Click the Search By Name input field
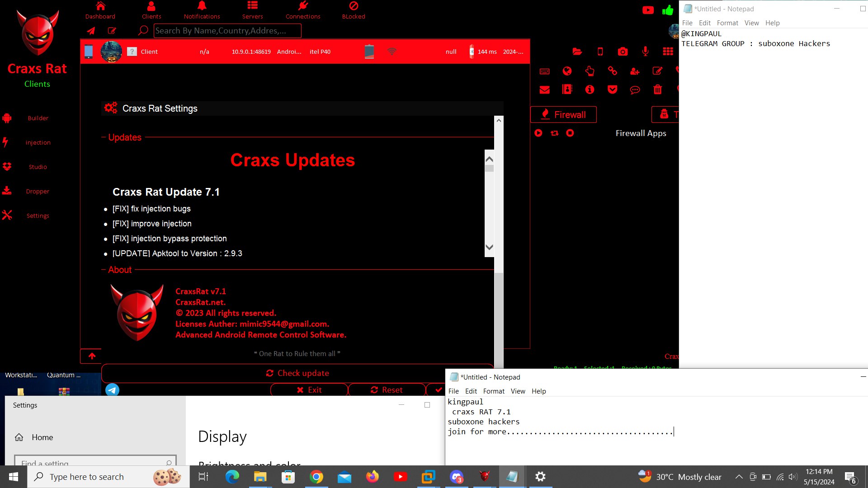Image resolution: width=868 pixels, height=488 pixels. point(227,31)
